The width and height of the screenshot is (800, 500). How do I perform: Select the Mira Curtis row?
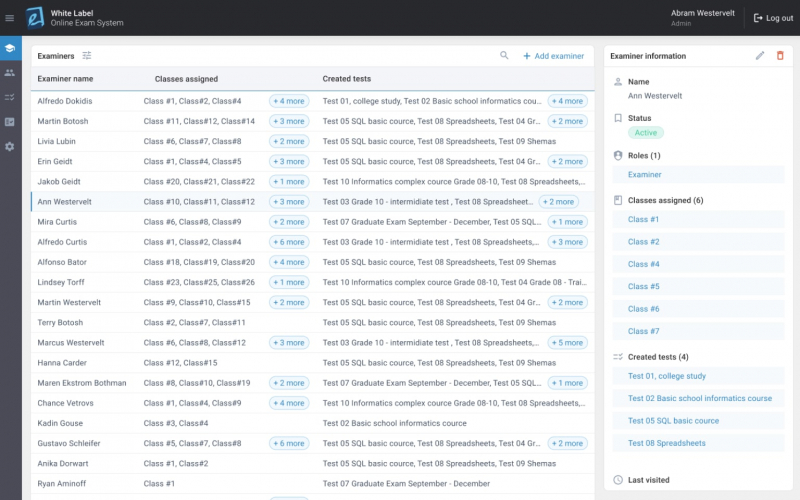[x=312, y=222]
